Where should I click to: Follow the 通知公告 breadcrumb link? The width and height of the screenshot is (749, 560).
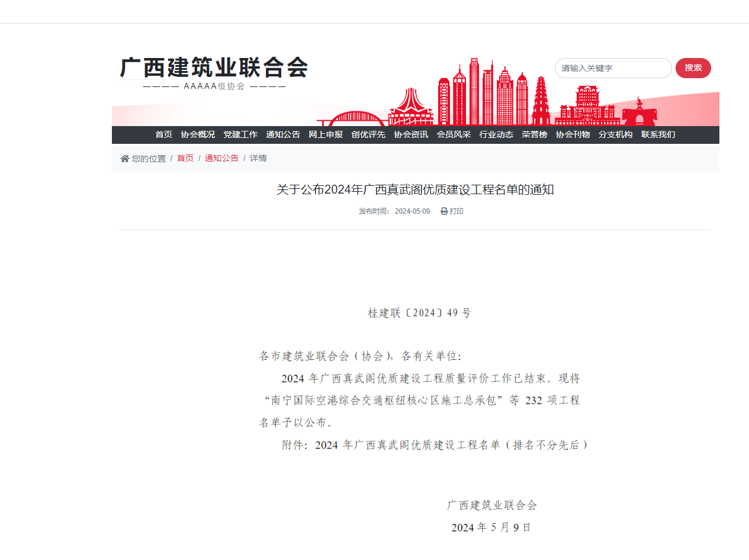click(221, 159)
